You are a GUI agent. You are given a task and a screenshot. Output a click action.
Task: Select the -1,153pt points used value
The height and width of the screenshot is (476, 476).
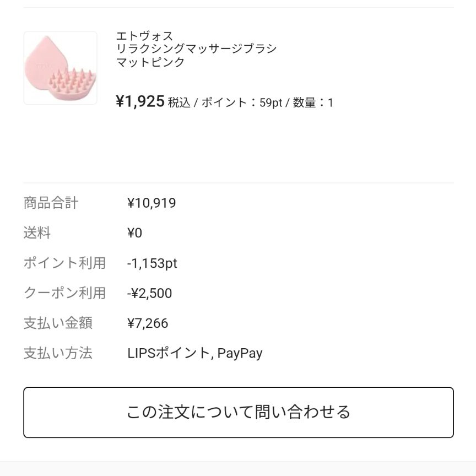point(152,263)
